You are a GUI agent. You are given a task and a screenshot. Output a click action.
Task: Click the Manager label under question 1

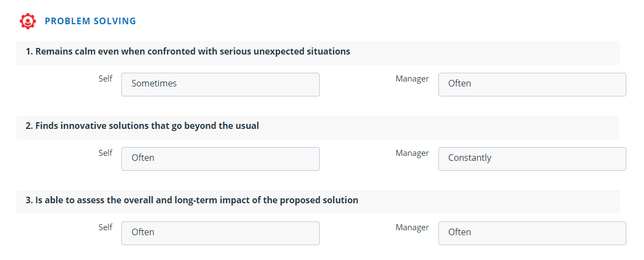[x=412, y=78]
